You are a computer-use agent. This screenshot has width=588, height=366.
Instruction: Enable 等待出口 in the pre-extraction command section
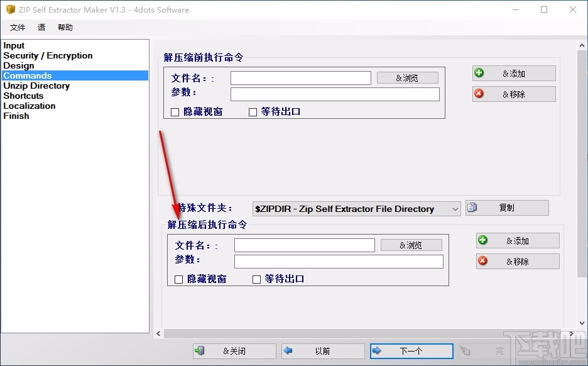coord(253,112)
